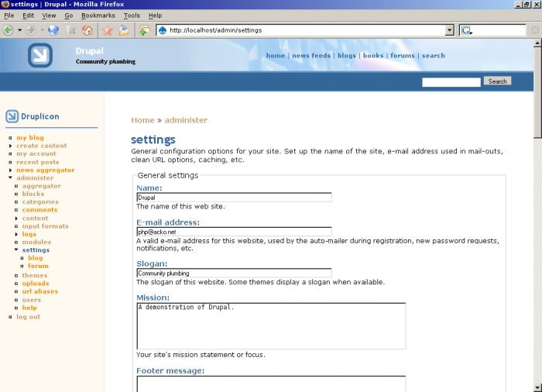The width and height of the screenshot is (542, 392).
Task: Open the Bookmarks menu
Action: 98,15
